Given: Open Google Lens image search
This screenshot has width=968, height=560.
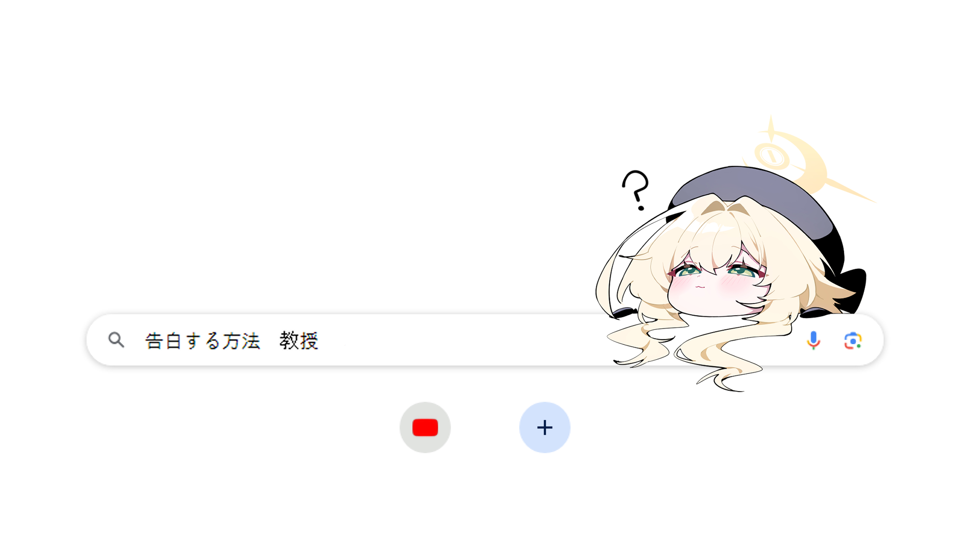Looking at the screenshot, I should coord(853,341).
